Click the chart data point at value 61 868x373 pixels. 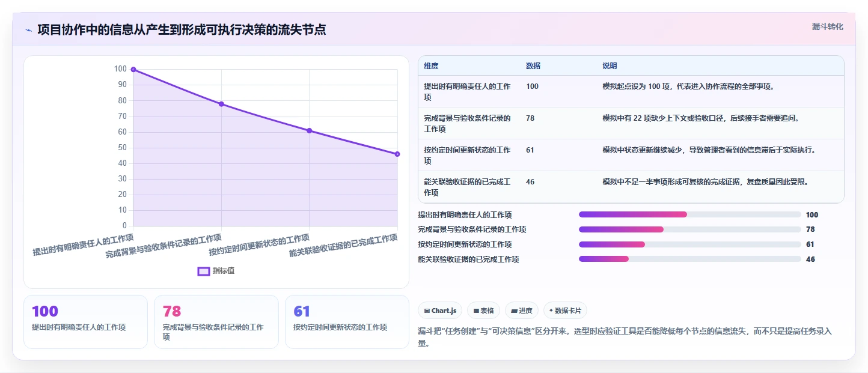[x=309, y=130]
